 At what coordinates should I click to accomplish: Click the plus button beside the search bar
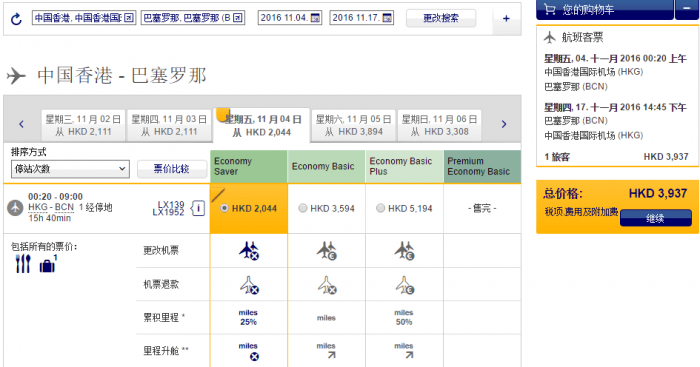pyautogui.click(x=506, y=18)
